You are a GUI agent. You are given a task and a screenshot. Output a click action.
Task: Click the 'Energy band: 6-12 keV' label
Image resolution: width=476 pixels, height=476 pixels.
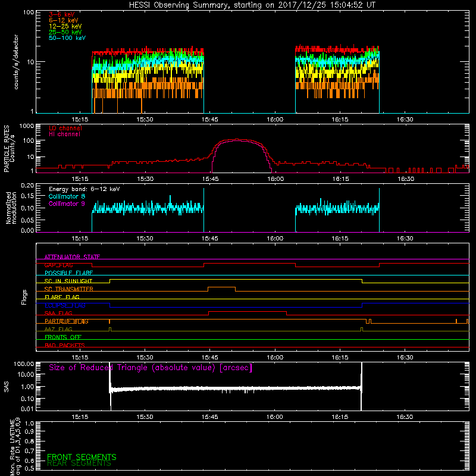(x=84, y=189)
